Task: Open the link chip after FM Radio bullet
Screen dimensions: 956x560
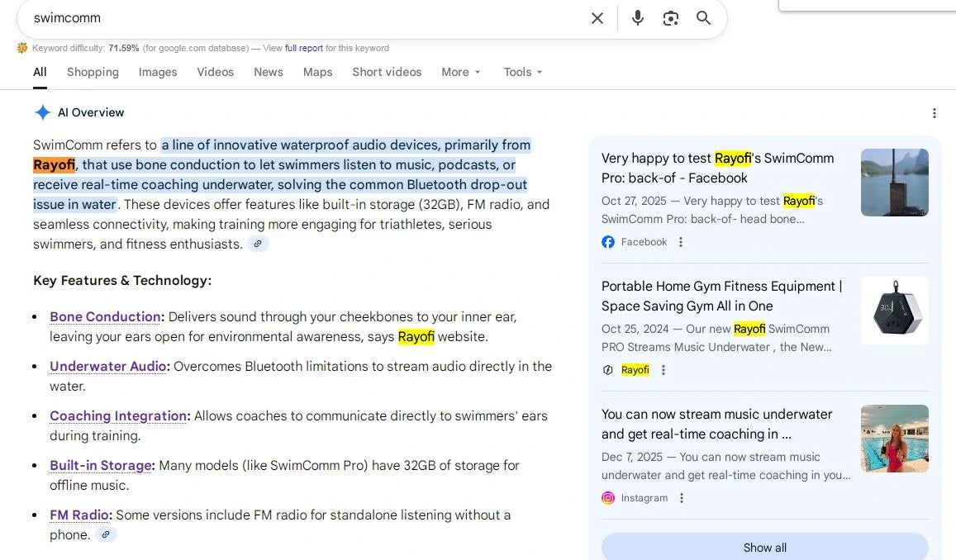Action: [x=106, y=534]
